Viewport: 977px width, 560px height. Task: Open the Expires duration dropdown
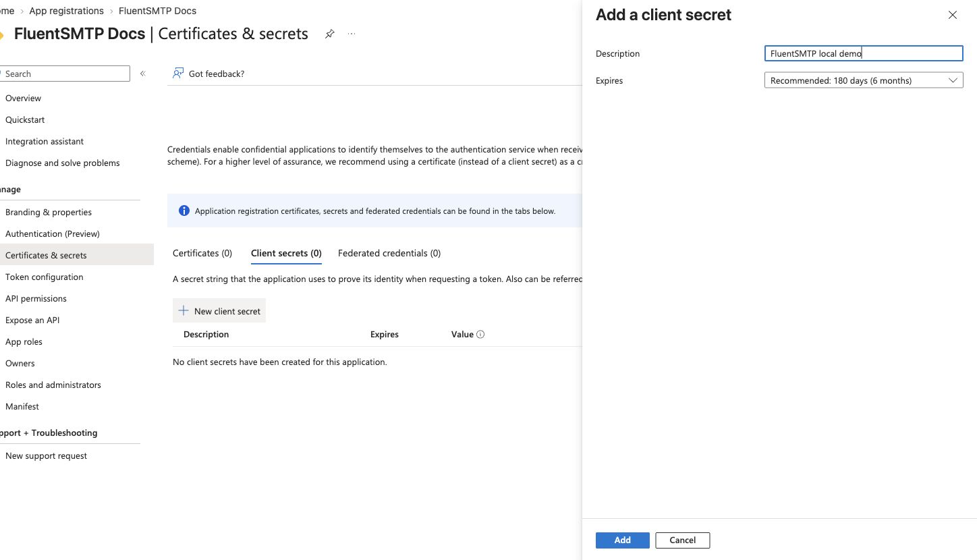863,80
